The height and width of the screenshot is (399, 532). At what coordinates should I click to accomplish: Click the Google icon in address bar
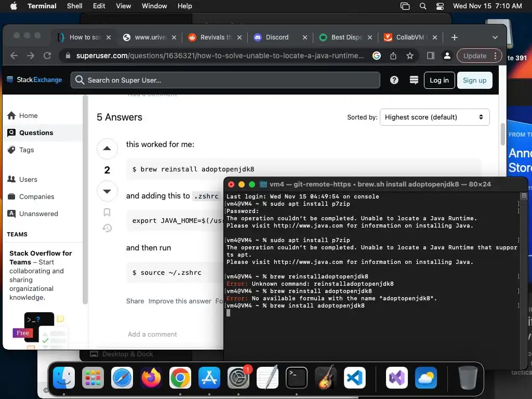click(x=377, y=56)
